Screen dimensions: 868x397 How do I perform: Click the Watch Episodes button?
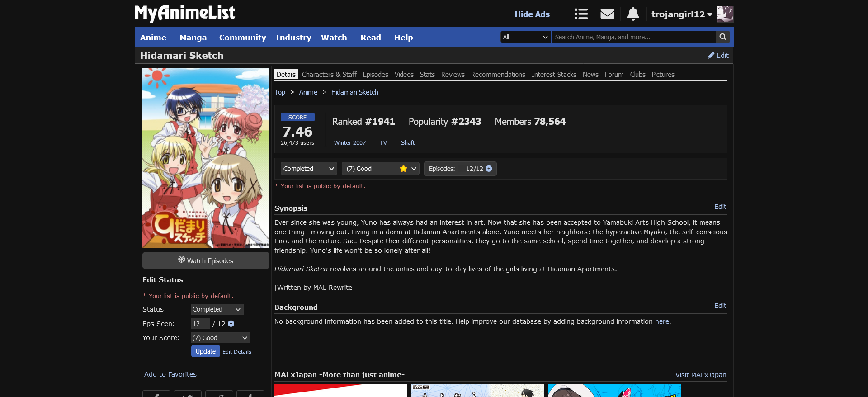[x=206, y=260]
